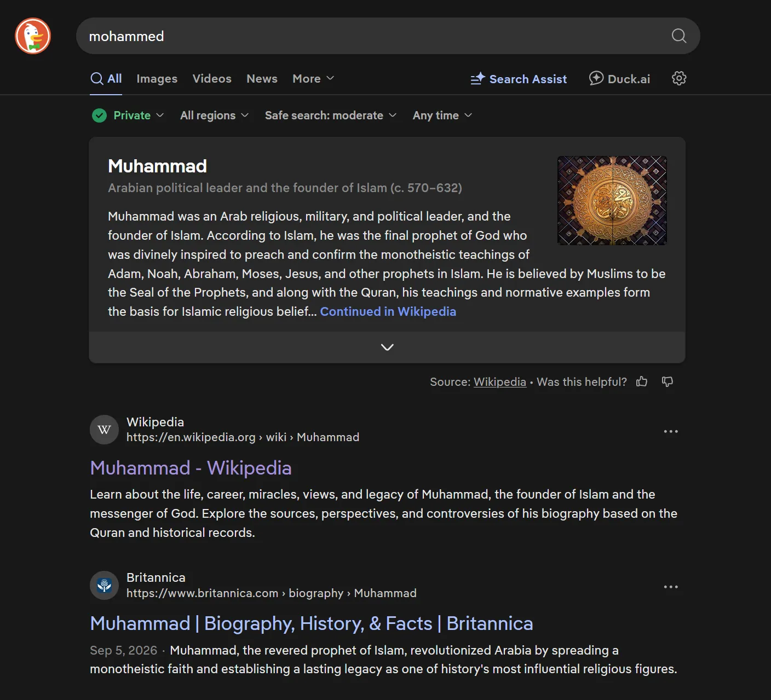Open the All regions dropdown
Image resolution: width=771 pixels, height=700 pixels.
[x=214, y=115]
